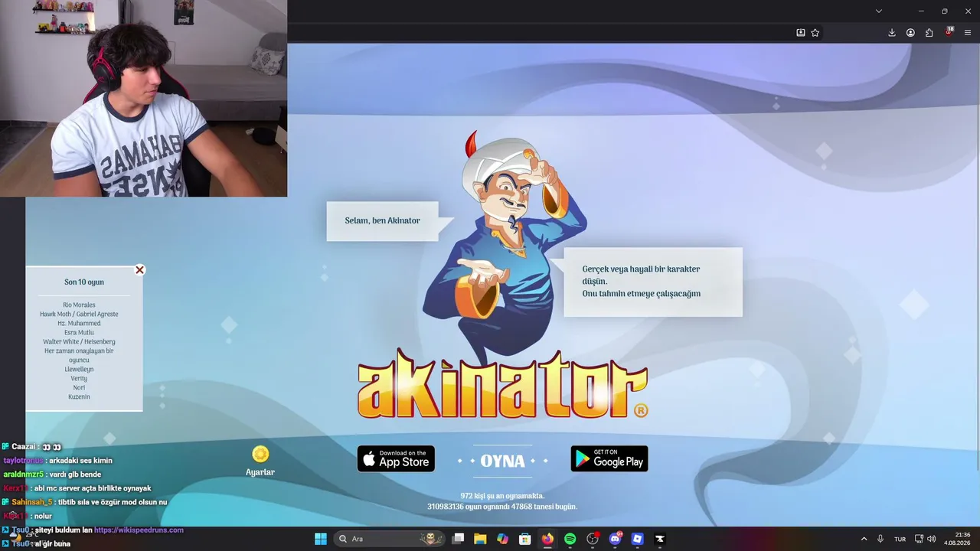
Task: Click the Caazai chat message
Action: pyautogui.click(x=32, y=447)
